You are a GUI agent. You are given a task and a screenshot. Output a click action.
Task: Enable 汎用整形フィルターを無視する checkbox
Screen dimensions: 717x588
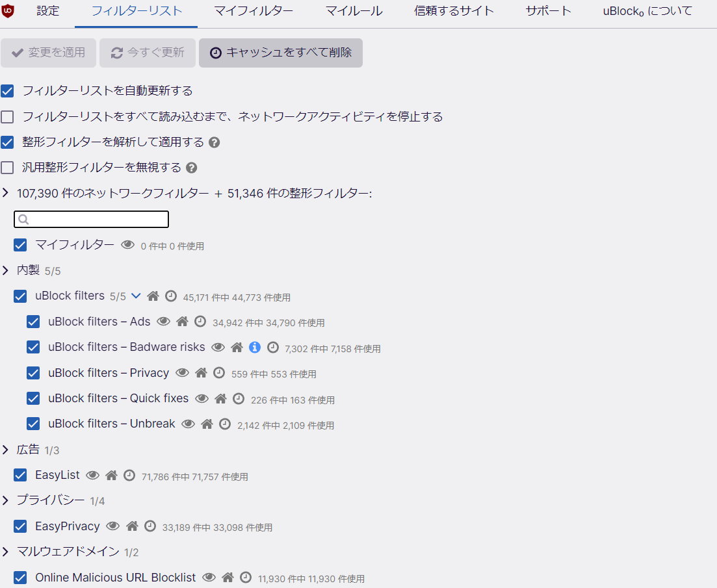[7, 168]
